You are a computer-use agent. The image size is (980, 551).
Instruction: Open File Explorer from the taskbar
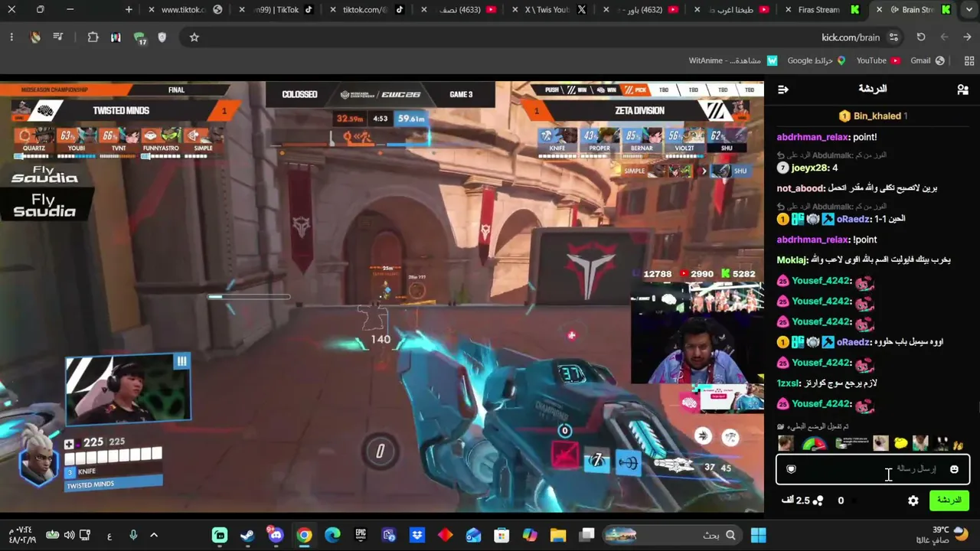click(x=558, y=535)
